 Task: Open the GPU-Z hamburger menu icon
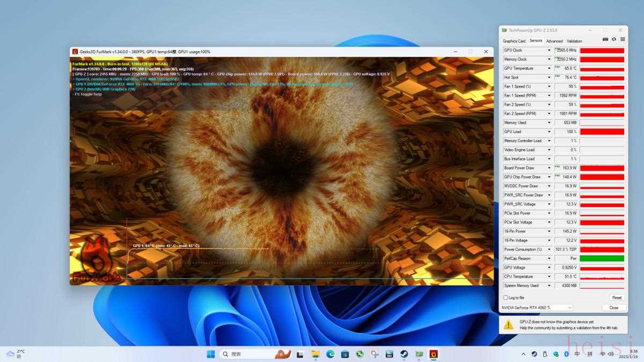623,39
